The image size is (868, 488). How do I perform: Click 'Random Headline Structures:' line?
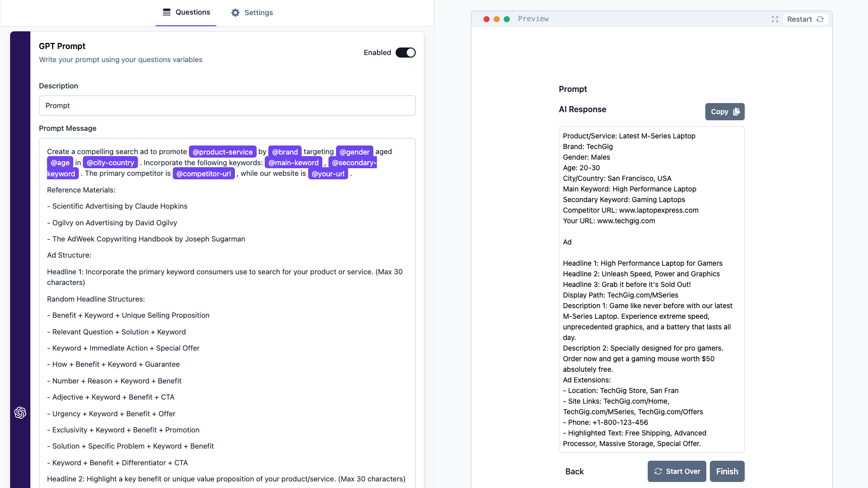(96, 299)
